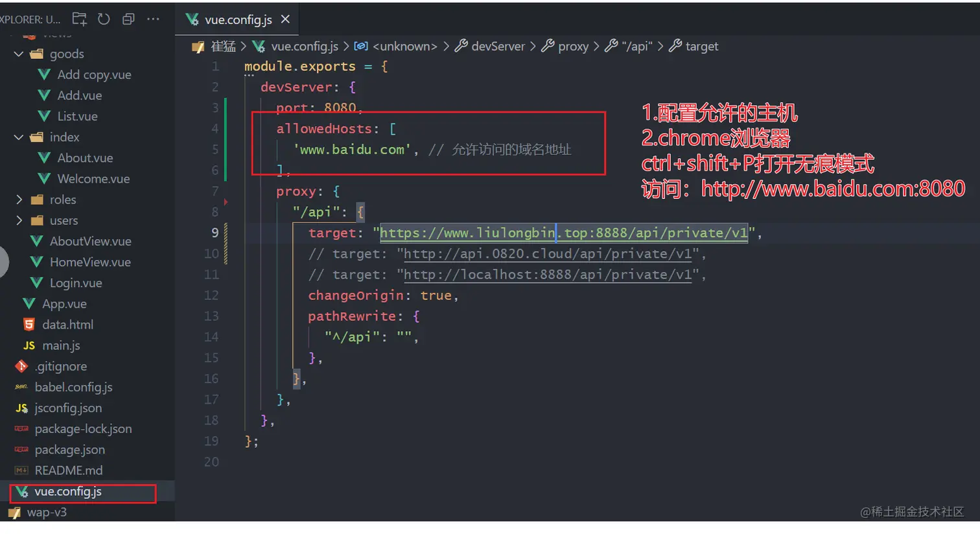Open data.html file

67,325
